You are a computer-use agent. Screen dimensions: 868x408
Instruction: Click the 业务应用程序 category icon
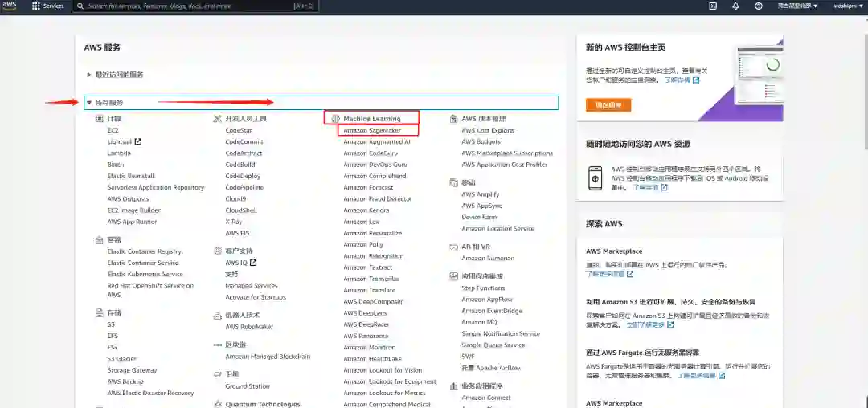click(x=453, y=386)
